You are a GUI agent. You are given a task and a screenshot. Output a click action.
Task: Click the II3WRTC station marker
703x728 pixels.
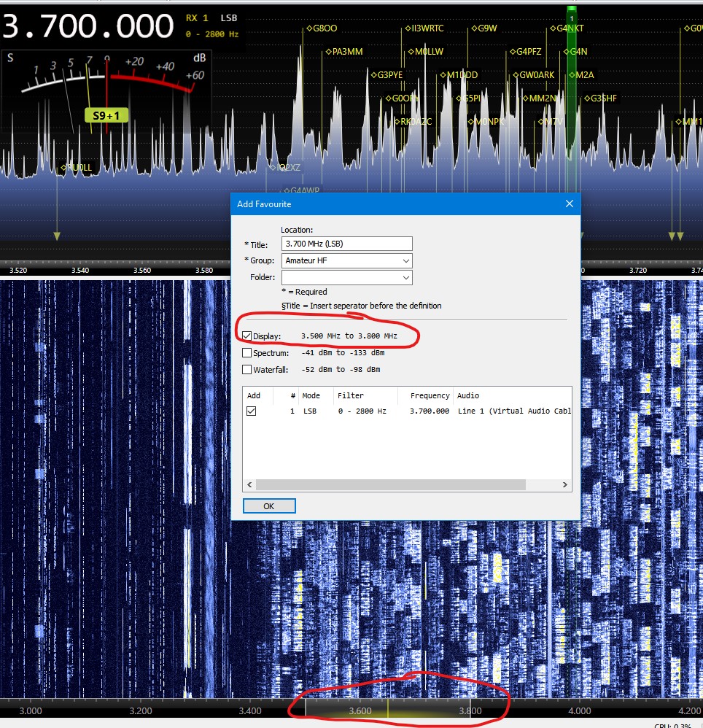click(x=427, y=28)
